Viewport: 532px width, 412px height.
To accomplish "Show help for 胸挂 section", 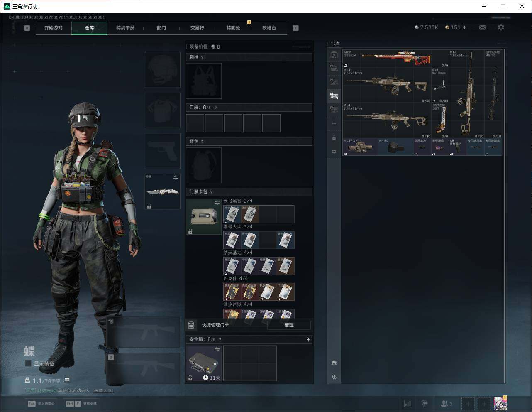I will pyautogui.click(x=203, y=57).
